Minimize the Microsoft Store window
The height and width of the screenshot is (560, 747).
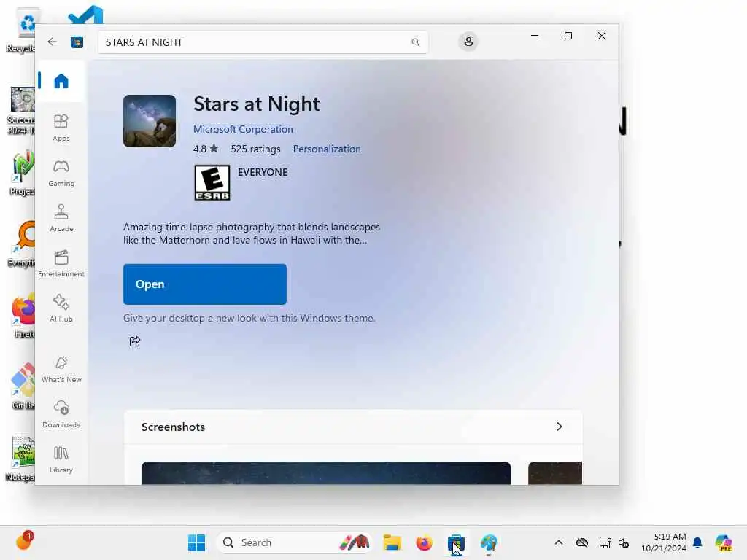coord(535,36)
